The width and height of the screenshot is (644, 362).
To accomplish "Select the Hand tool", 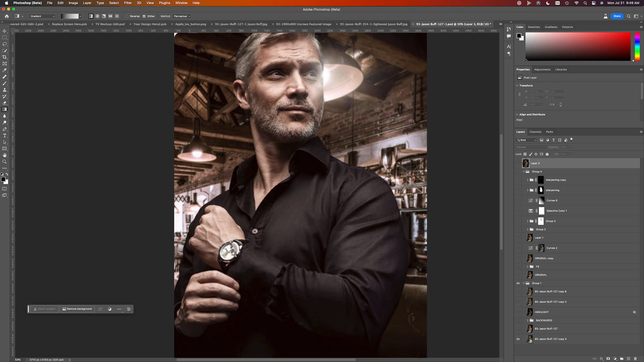I will tap(5, 155).
